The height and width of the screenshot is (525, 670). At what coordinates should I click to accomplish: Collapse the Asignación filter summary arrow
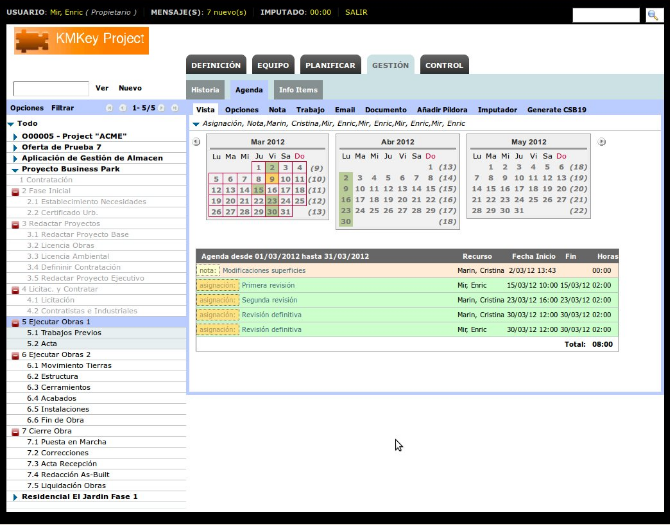[x=196, y=124]
